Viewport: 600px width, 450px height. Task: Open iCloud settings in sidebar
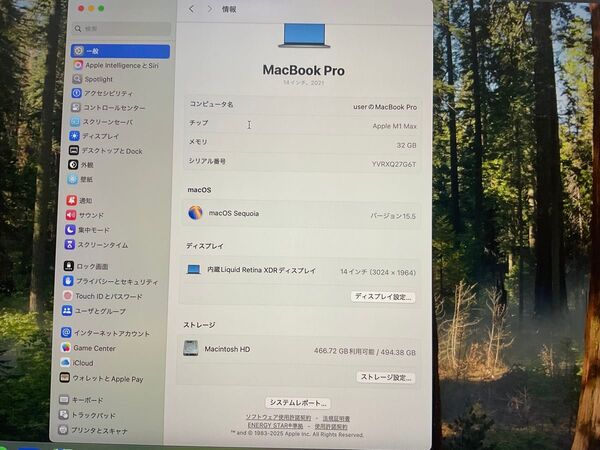(x=77, y=363)
